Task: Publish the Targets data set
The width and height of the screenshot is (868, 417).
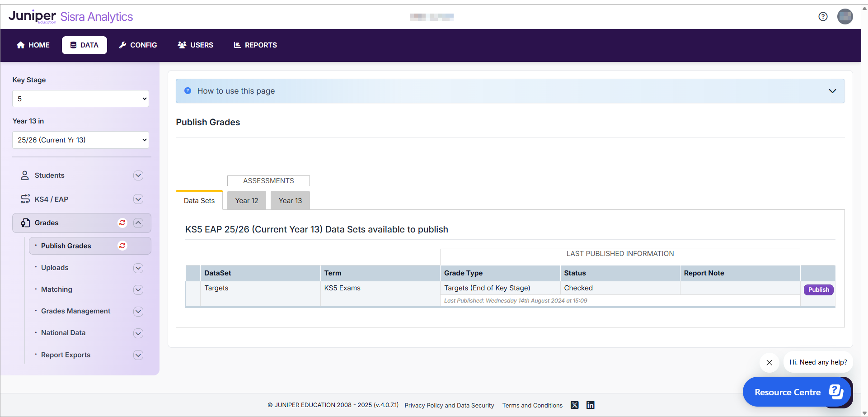Action: tap(818, 290)
